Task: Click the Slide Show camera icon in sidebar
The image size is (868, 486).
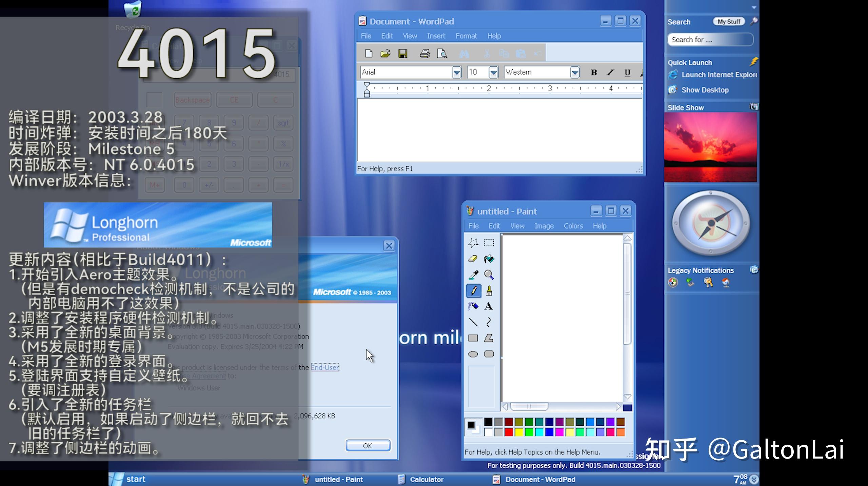Action: (x=753, y=107)
